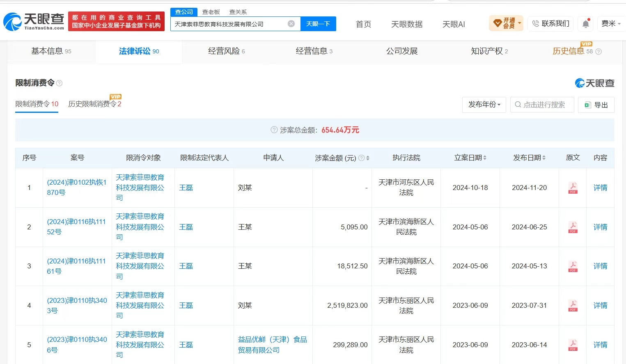Screen dimensions: 626x364
Task: Open PDF for case (2023)津0110执3403号
Action: (x=573, y=306)
